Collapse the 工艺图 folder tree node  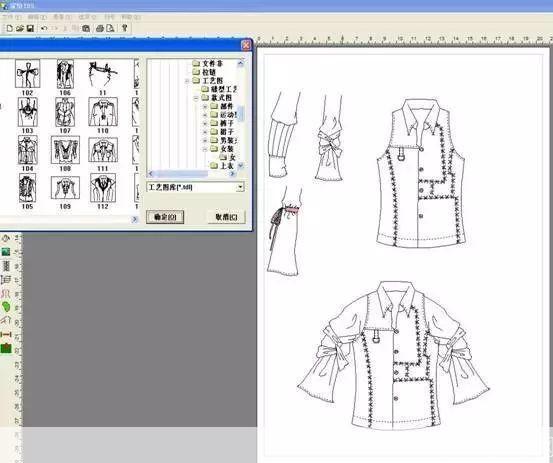[x=187, y=81]
